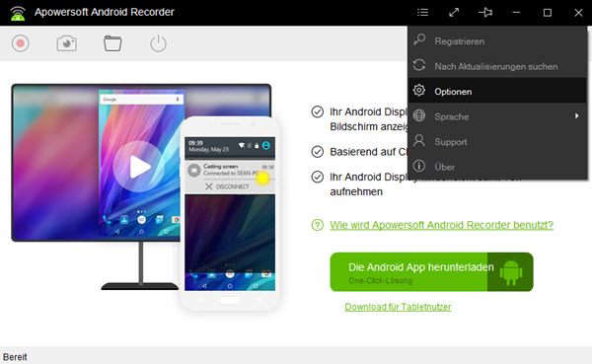Toggle fullscreen with the diagonal arrows icon

[x=454, y=13]
